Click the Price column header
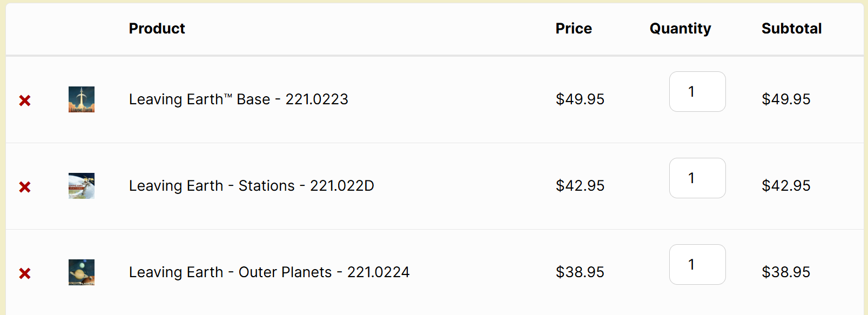 coord(574,29)
